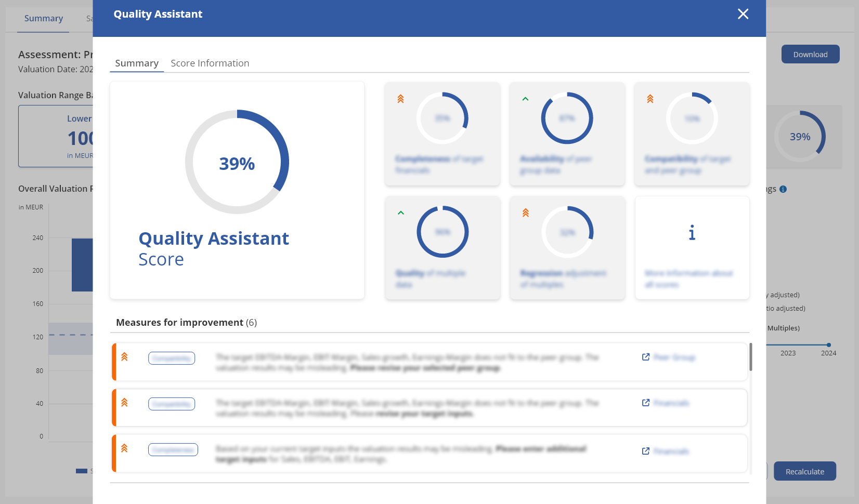Viewport: 859px width, 504px height.
Task: Click the external-link icon beside Peer Group
Action: pos(645,357)
